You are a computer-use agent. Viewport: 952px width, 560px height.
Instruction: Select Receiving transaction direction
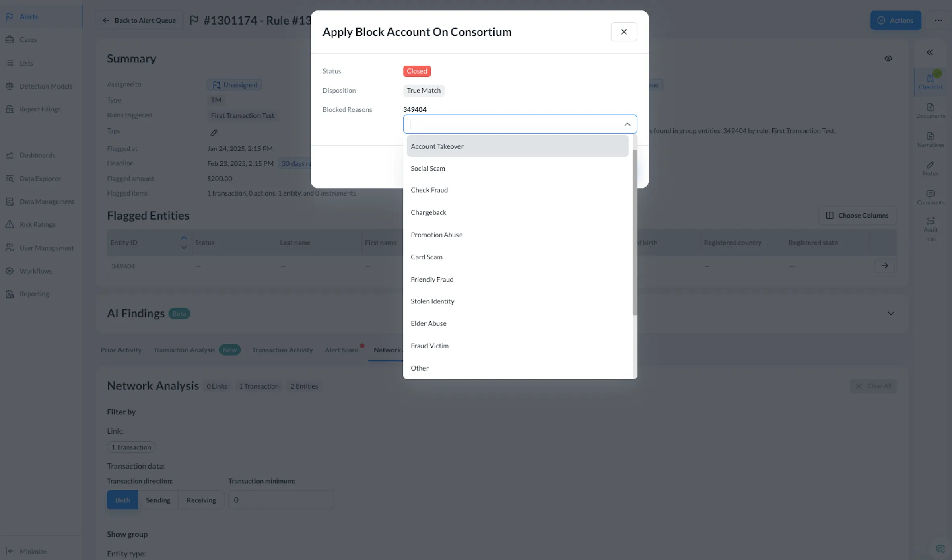201,500
